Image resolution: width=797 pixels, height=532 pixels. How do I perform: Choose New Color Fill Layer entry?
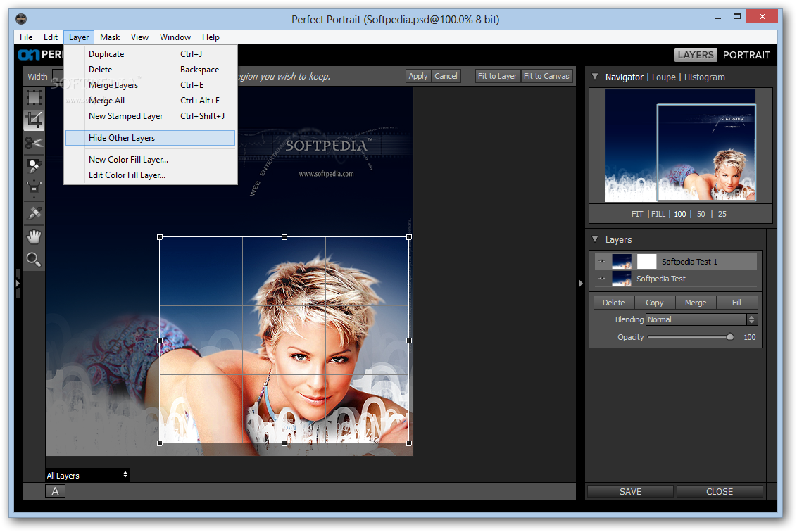coord(151,160)
